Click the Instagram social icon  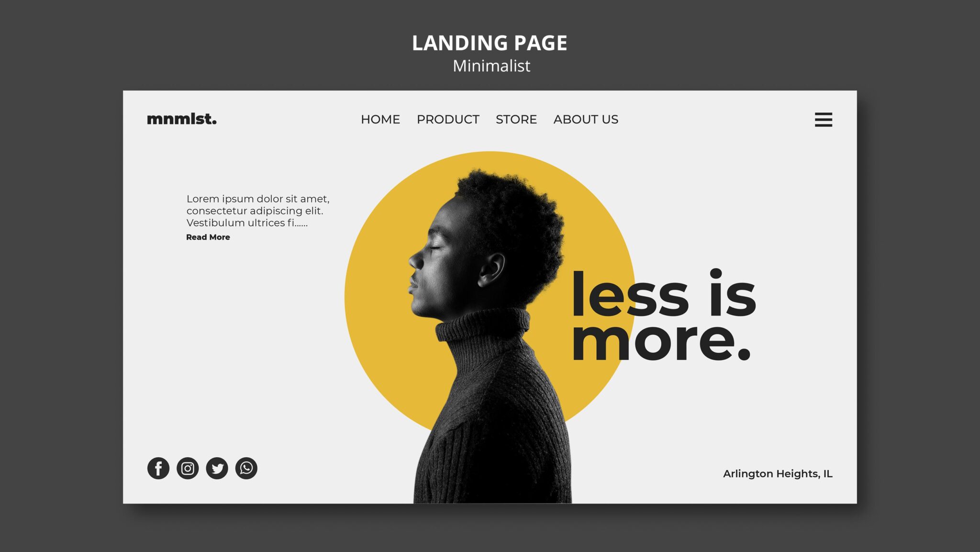point(187,468)
